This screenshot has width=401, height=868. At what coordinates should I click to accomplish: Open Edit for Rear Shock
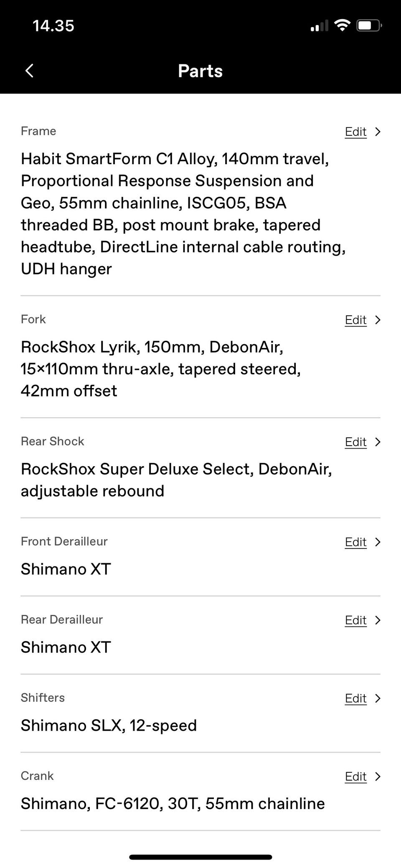355,442
